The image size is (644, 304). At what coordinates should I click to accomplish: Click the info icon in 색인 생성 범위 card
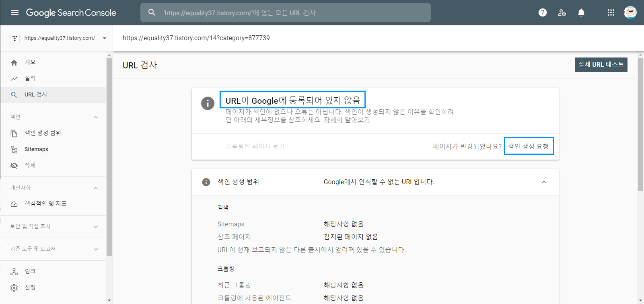[206, 182]
